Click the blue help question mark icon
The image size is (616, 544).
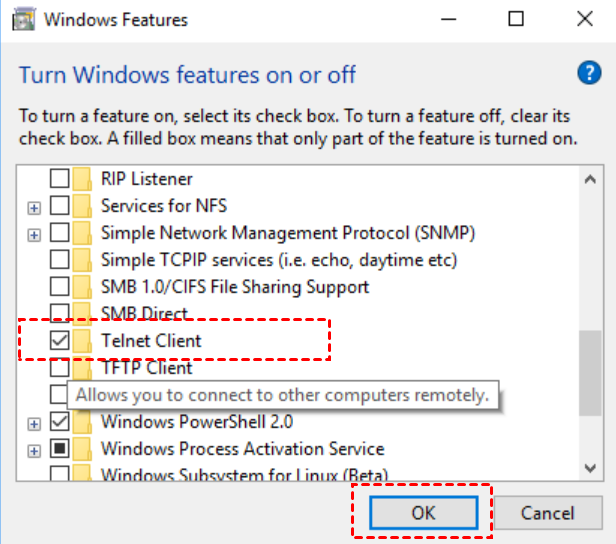pos(588,73)
